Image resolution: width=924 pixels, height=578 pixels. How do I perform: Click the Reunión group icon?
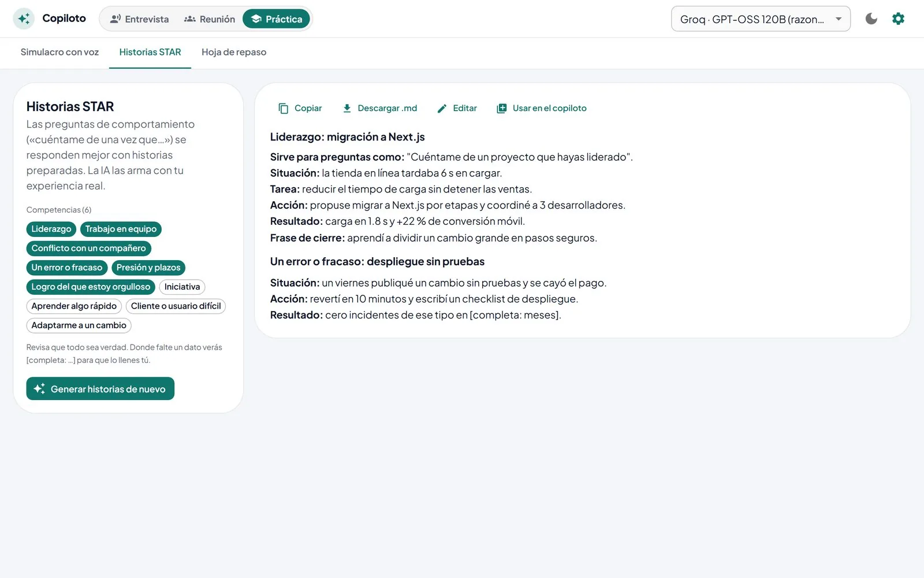[x=190, y=19]
